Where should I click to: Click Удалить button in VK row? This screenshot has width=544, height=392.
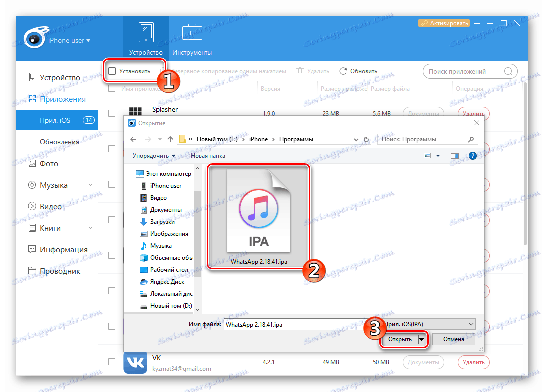click(473, 362)
